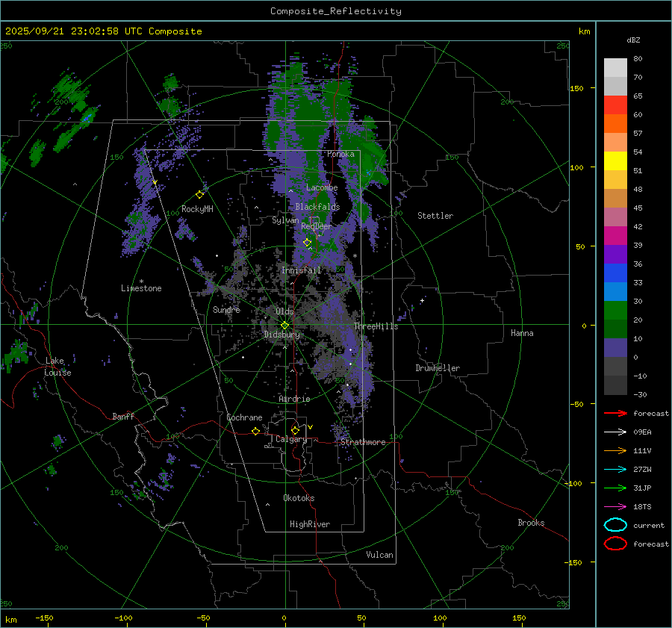The image size is (672, 628).
Task: Select the yellow diamond marker near RockyMH
Action: click(x=199, y=194)
